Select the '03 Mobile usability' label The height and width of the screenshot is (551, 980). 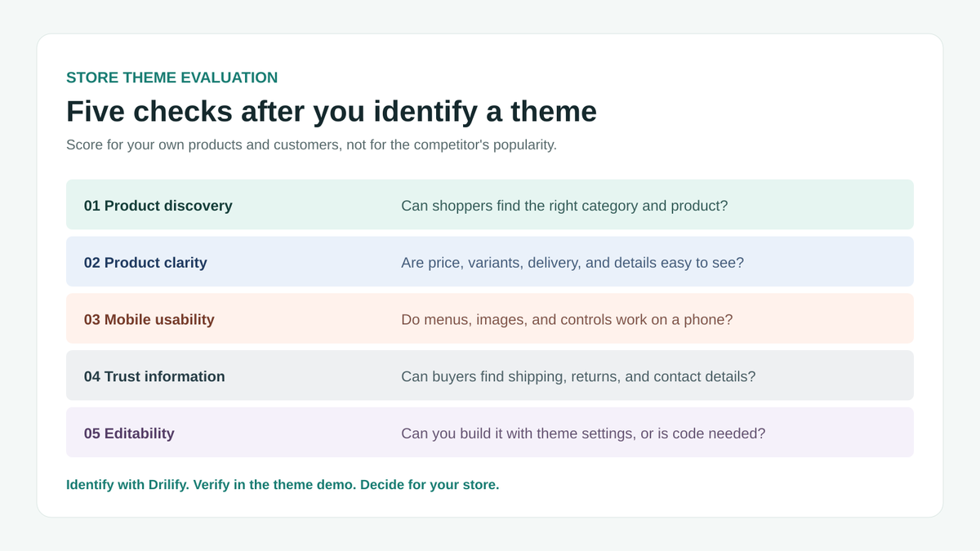point(149,320)
